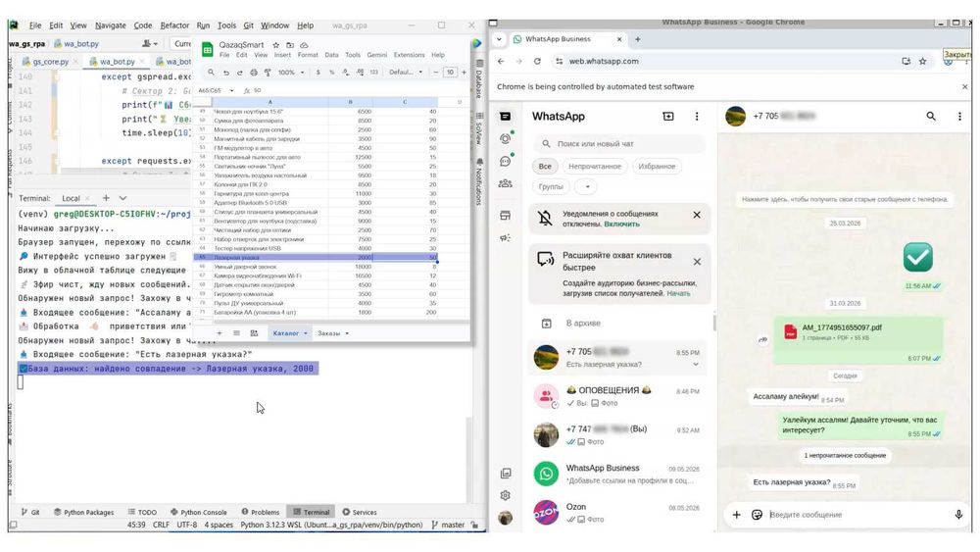The image size is (980, 552).
Task: Click Введите сообщение message field
Action: [x=857, y=515]
